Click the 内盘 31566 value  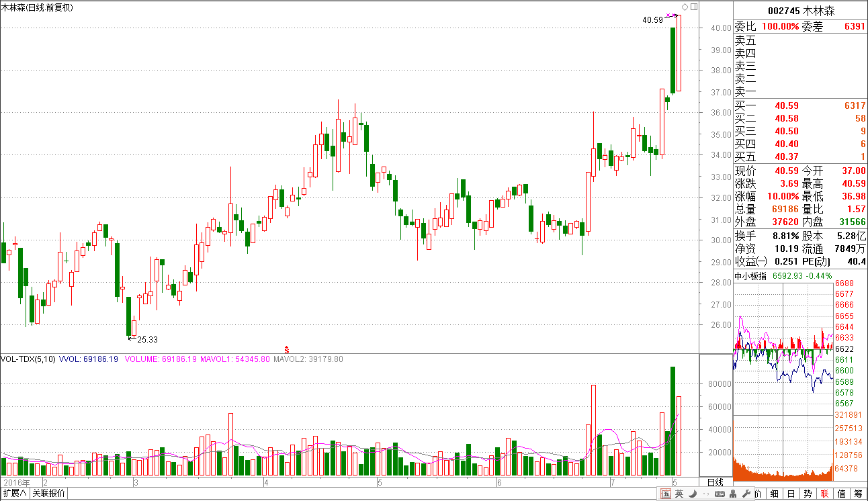(852, 222)
